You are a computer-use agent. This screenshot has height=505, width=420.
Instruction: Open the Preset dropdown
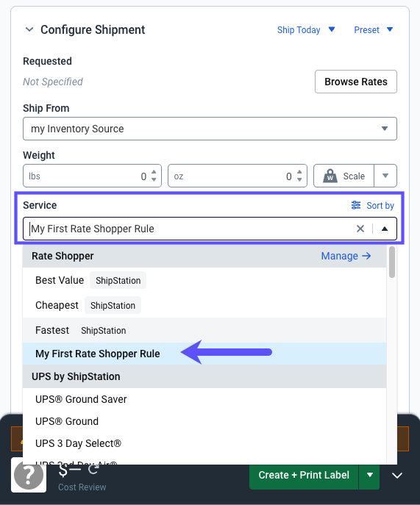pyautogui.click(x=373, y=30)
